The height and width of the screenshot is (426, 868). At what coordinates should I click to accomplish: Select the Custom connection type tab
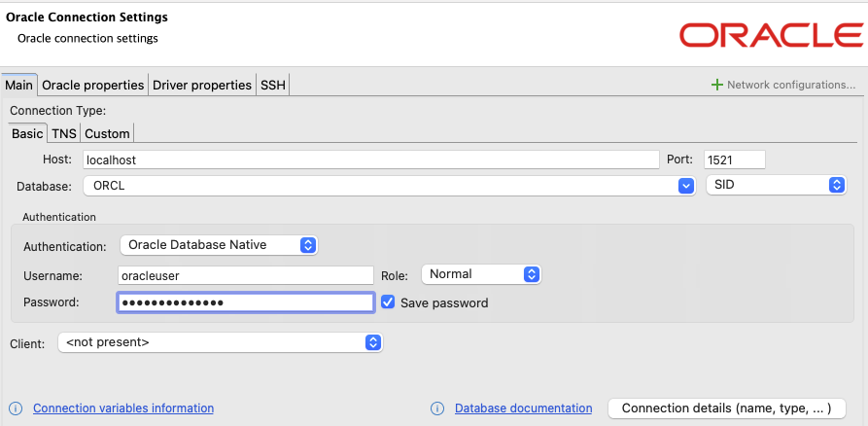(x=107, y=133)
